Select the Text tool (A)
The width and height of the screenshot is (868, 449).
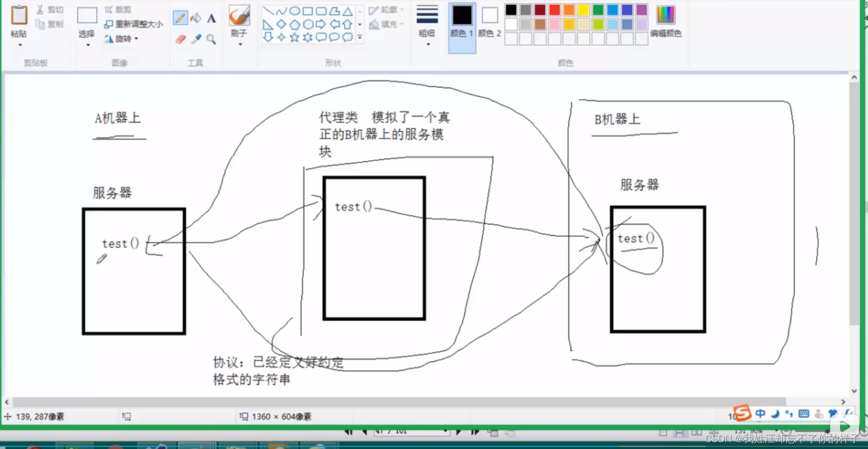click(211, 19)
